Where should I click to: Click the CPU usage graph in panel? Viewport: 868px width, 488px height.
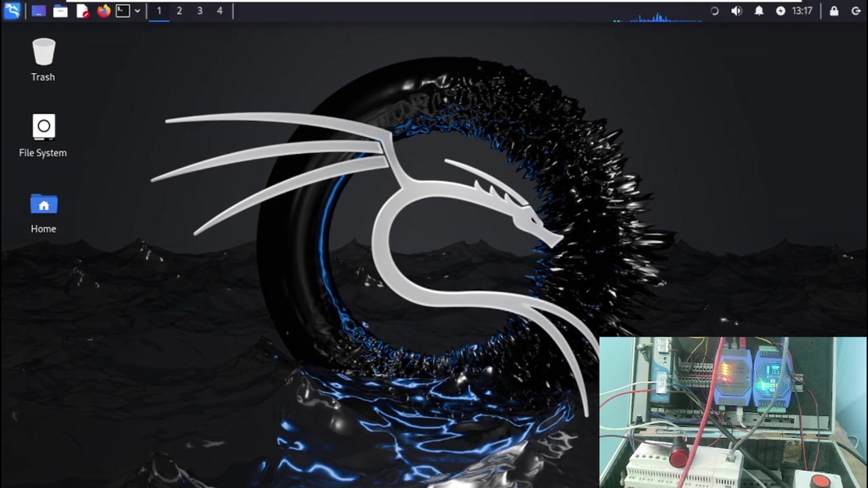click(x=657, y=17)
